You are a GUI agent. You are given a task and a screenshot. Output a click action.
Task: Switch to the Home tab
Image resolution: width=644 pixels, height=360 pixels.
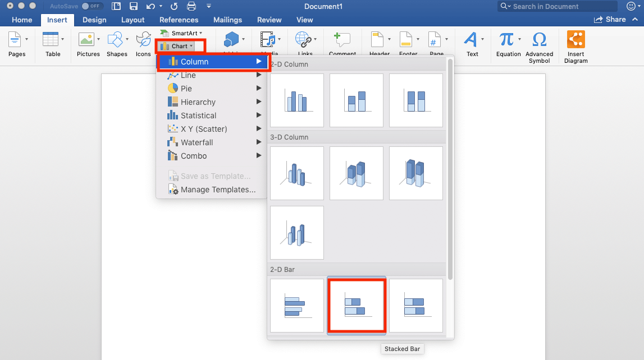coord(22,20)
